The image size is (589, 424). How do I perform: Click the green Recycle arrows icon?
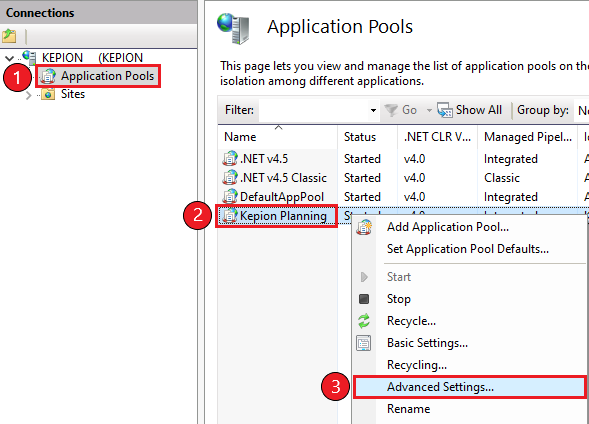[364, 321]
